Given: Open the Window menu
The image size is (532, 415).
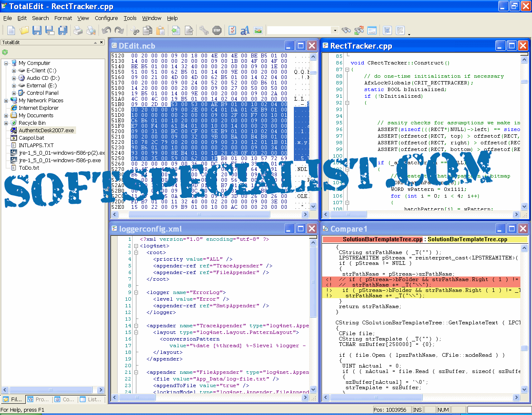Looking at the screenshot, I should pyautogui.click(x=152, y=18).
